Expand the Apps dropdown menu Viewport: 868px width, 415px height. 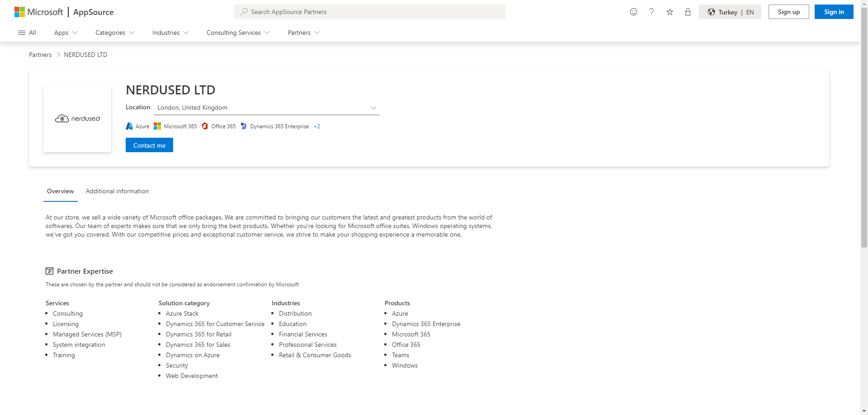(x=66, y=33)
